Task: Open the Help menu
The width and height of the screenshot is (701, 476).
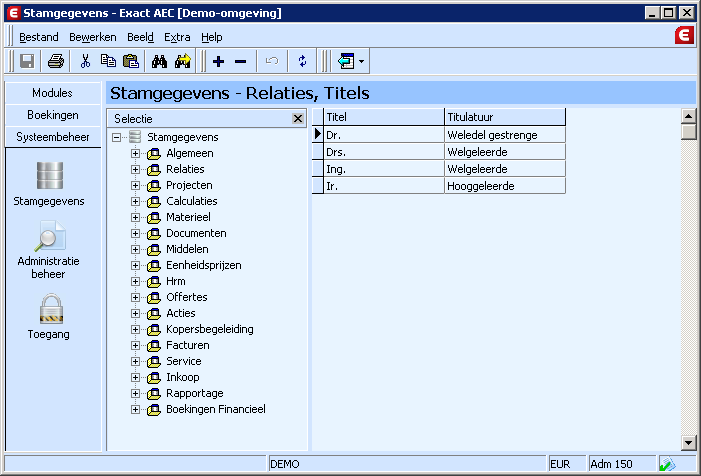Action: [211, 37]
